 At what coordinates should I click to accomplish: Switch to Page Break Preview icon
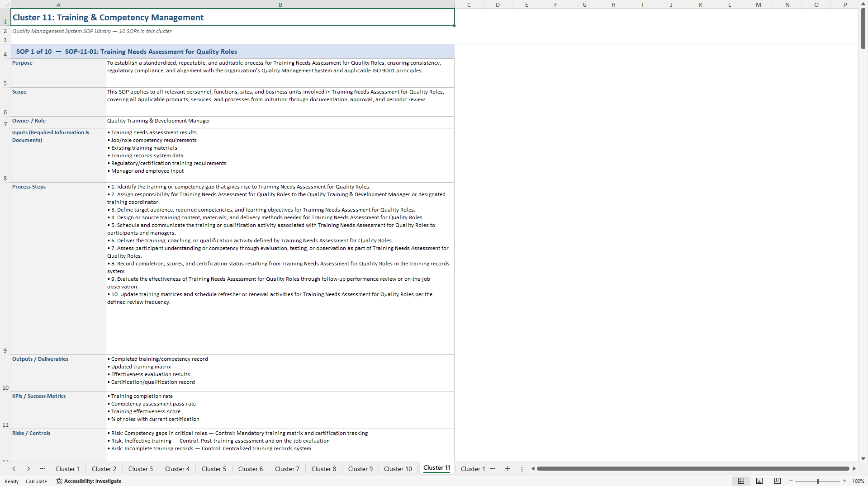point(778,481)
